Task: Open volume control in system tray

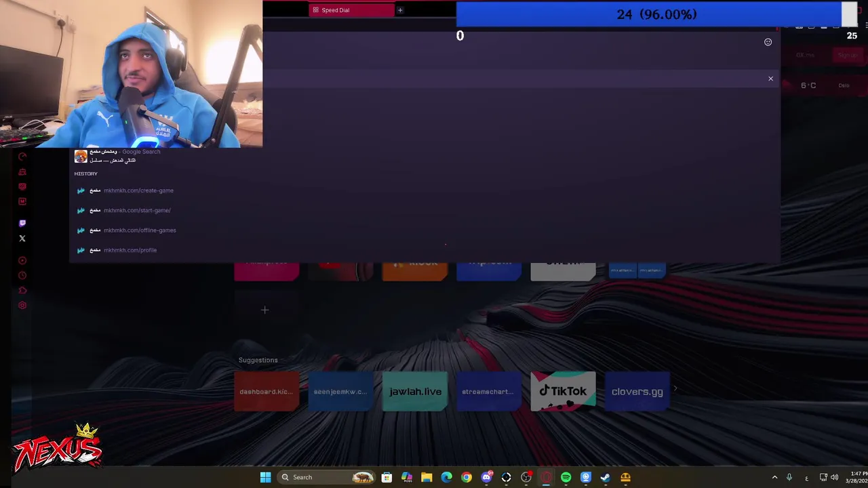Action: (835, 477)
